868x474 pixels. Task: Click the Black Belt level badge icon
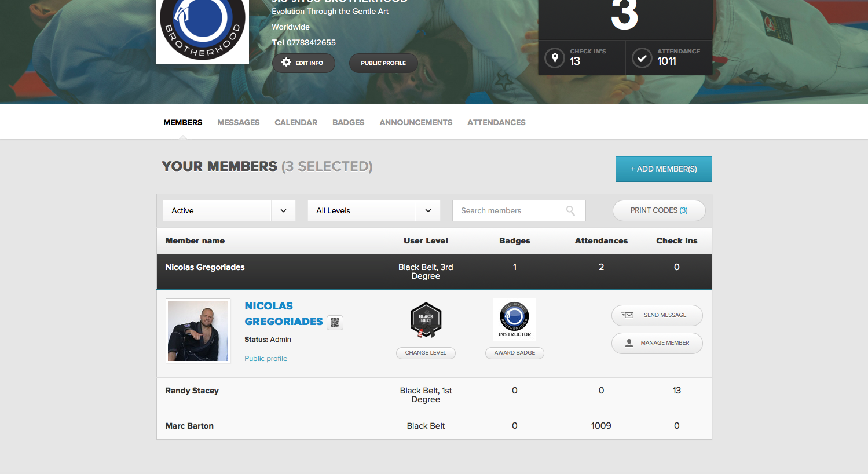point(426,320)
